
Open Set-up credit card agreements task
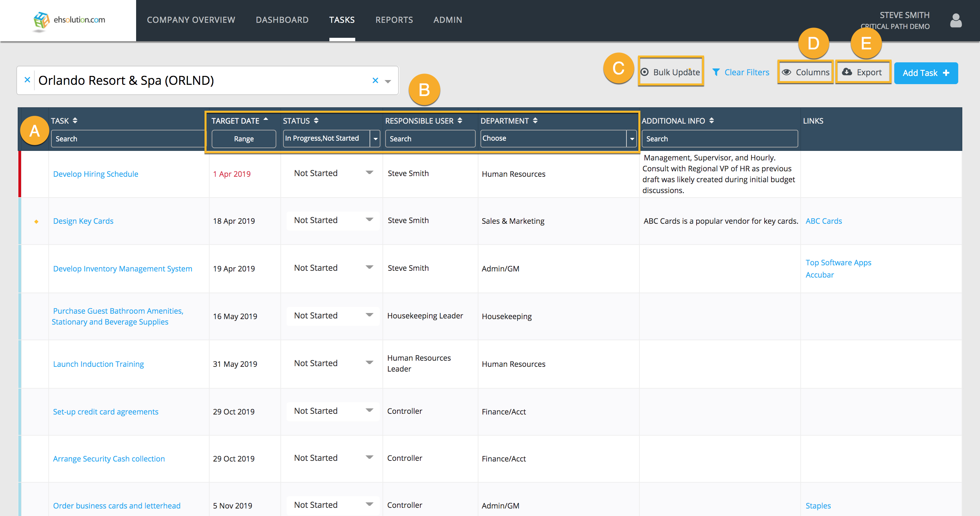[105, 412]
